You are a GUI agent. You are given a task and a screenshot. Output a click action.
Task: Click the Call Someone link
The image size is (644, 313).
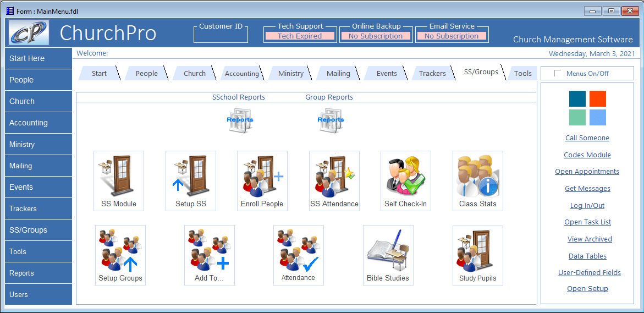coord(587,138)
